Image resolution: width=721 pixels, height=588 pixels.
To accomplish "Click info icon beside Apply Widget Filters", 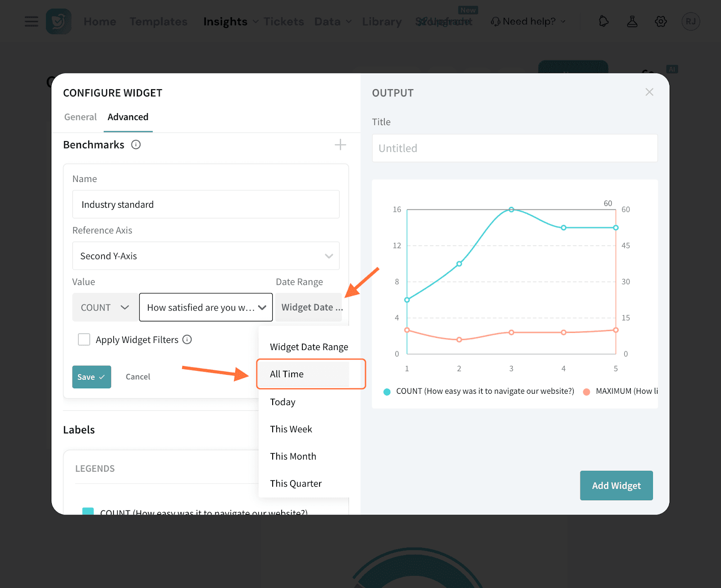I will [x=187, y=340].
